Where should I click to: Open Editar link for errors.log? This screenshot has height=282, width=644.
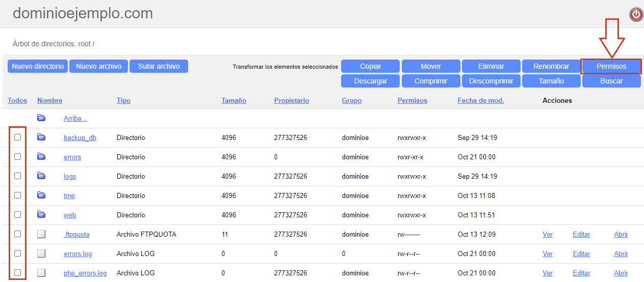tap(581, 253)
